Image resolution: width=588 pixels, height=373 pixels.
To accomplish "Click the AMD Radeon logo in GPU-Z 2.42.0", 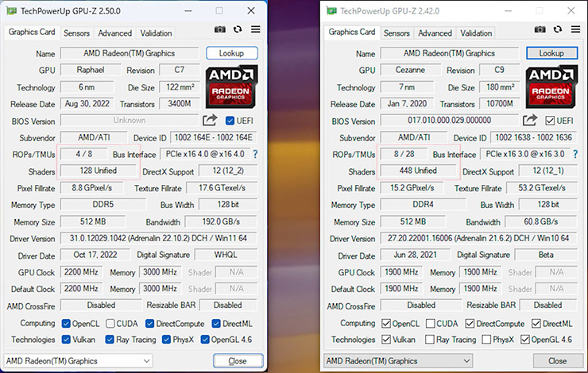I will click(551, 87).
